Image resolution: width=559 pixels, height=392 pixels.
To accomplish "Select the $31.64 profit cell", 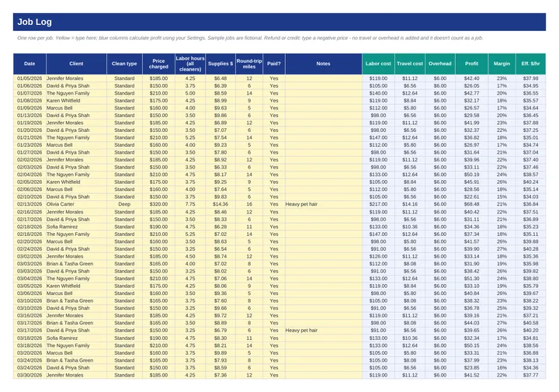I will [472, 152].
